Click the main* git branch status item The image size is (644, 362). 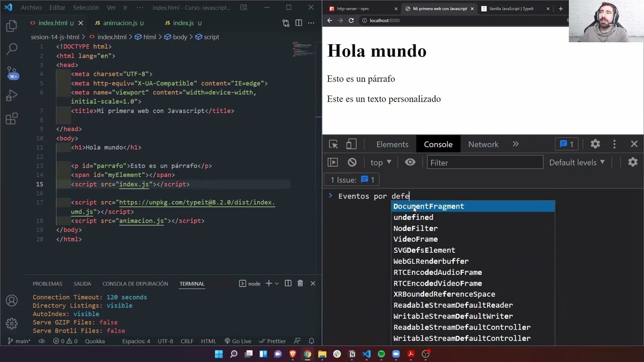point(19,341)
